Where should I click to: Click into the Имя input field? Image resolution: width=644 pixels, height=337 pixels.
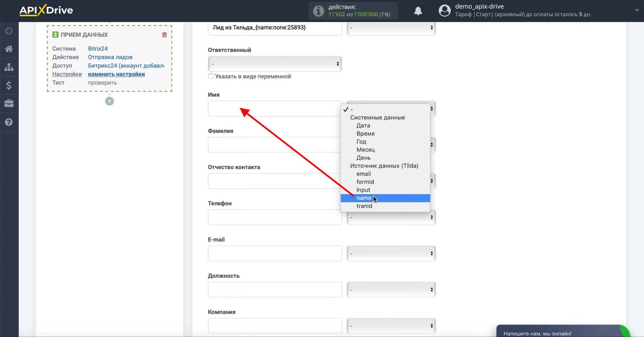[x=275, y=109]
